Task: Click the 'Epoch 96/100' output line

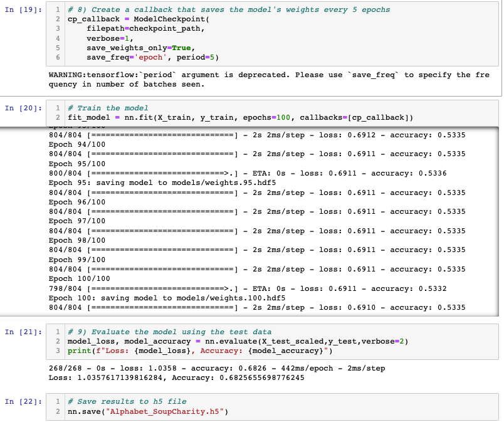Action: (77, 202)
